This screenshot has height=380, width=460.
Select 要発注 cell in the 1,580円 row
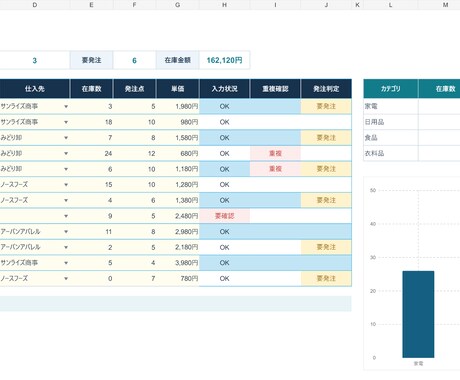tap(326, 138)
